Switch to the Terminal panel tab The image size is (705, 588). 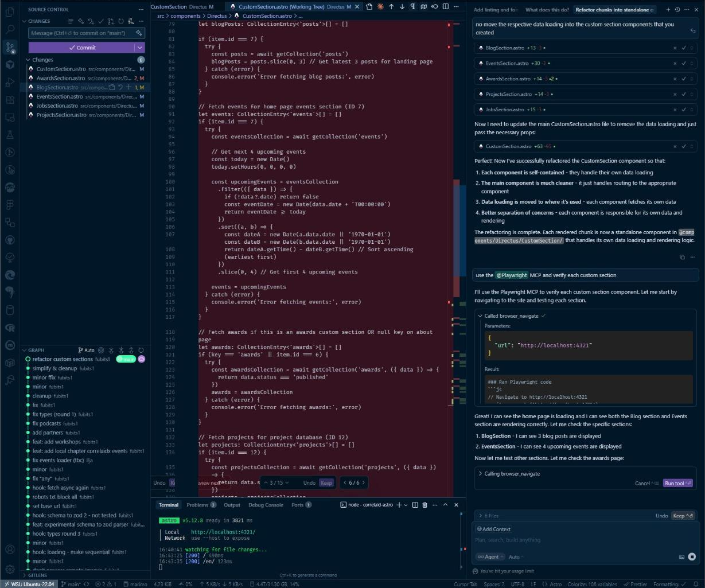tap(169, 505)
